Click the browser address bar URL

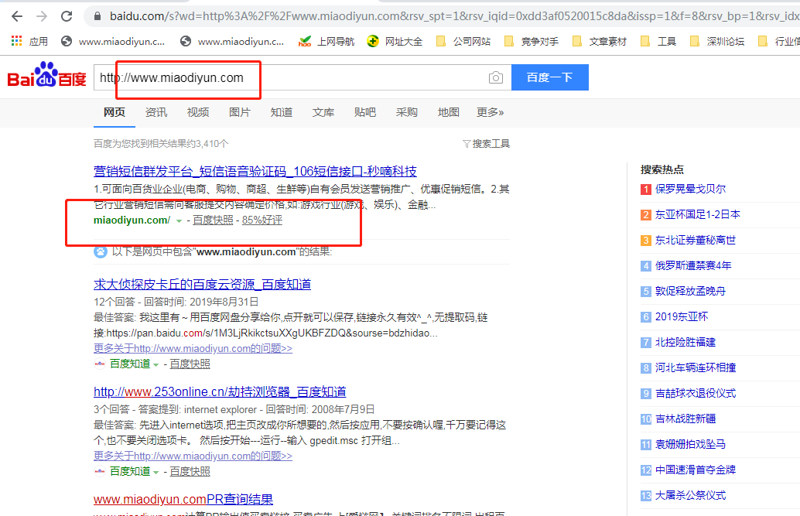pos(454,16)
